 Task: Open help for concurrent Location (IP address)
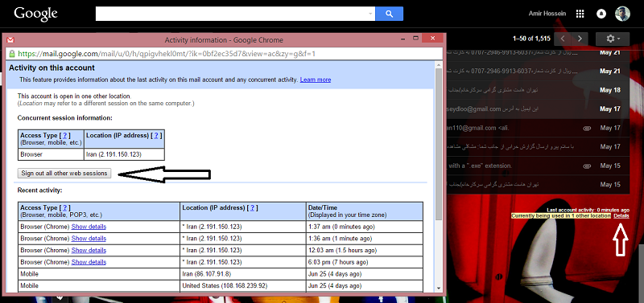tap(155, 135)
